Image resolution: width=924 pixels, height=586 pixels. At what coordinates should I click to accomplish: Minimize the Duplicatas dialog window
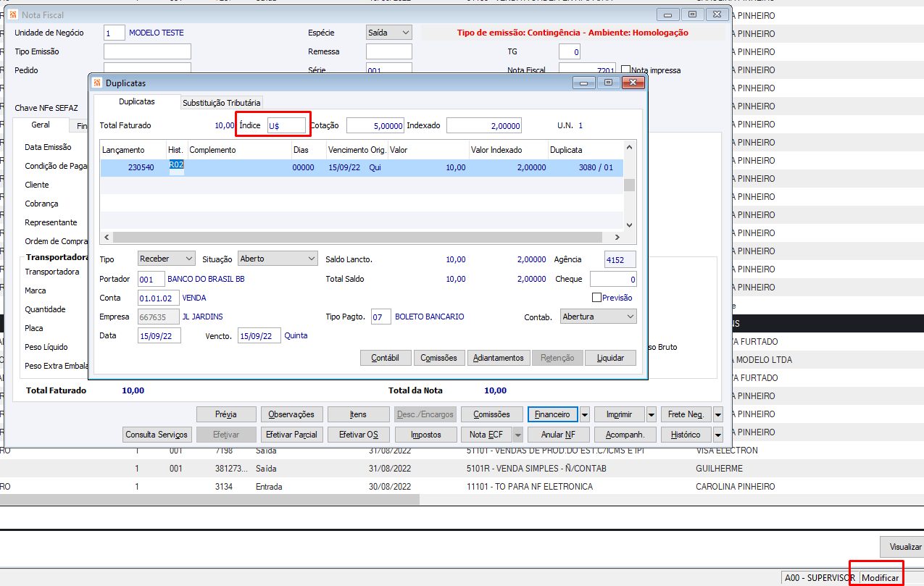pyautogui.click(x=584, y=83)
